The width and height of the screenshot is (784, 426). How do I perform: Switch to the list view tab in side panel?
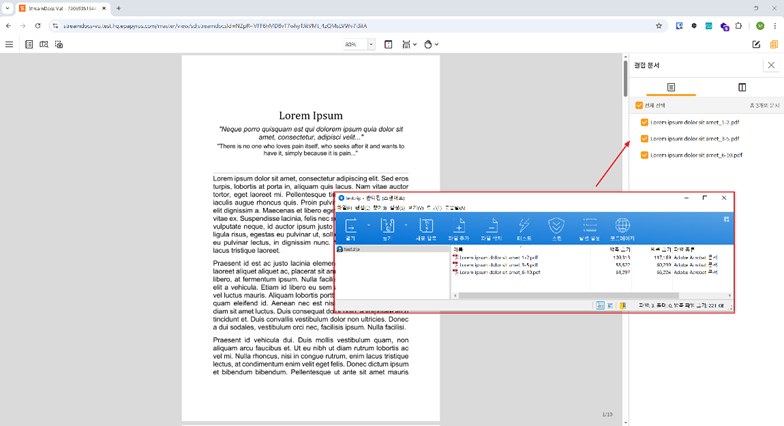tap(671, 88)
